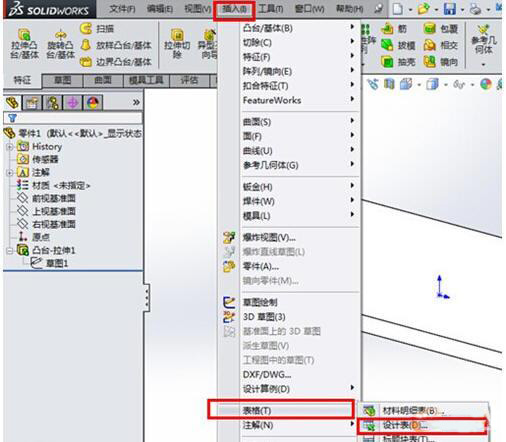This screenshot has width=506, height=442.
Task: Open the 材料明细表 (BOM) submenu entry
Action: (x=413, y=411)
